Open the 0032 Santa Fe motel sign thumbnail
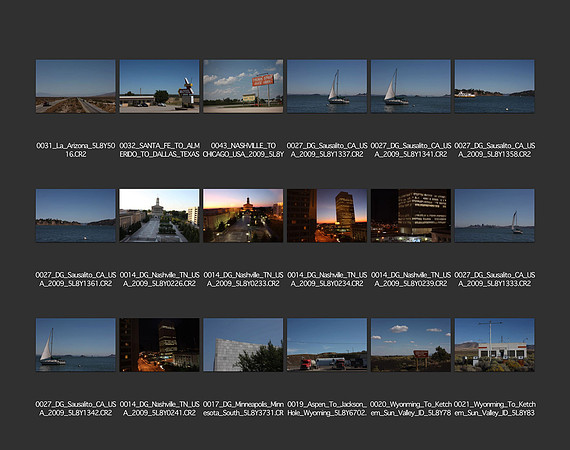Viewport: 570px width, 450px height. (159, 87)
